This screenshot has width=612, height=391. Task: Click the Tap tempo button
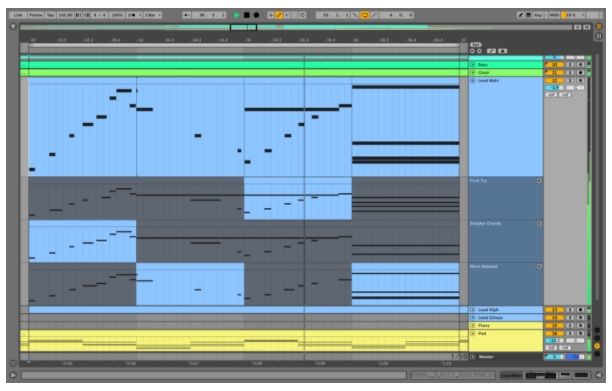[x=50, y=15]
